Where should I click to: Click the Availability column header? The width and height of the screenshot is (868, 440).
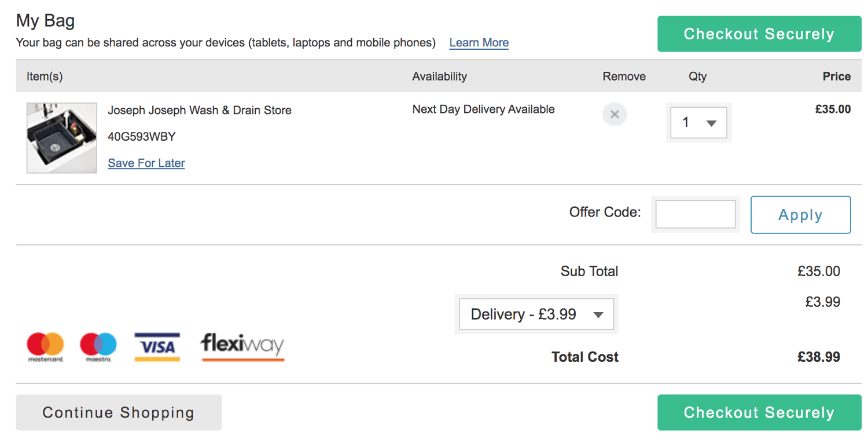click(440, 76)
